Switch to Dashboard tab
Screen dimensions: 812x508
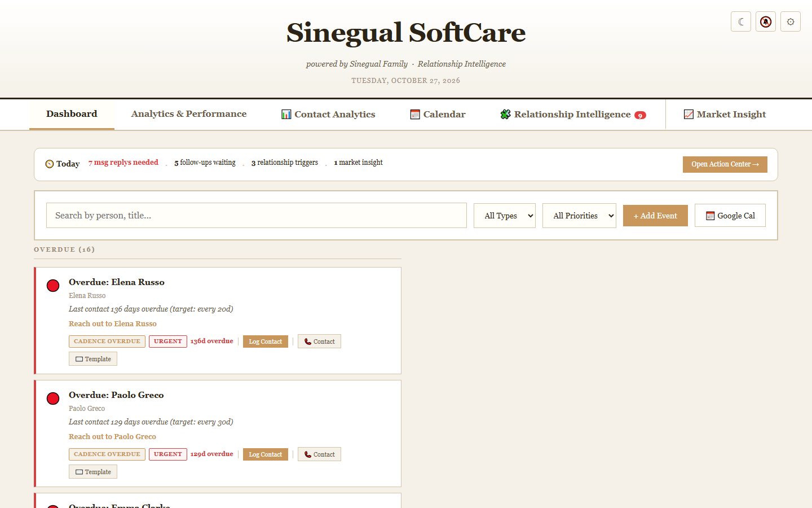pyautogui.click(x=72, y=114)
